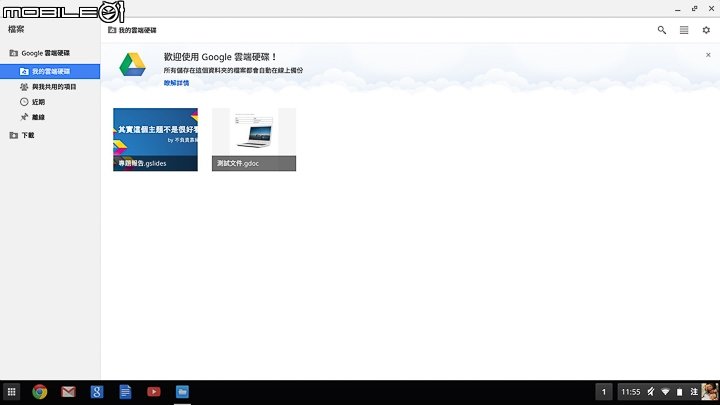720x405 pixels.
Task: Open Google Docs from shelf
Action: click(125, 392)
